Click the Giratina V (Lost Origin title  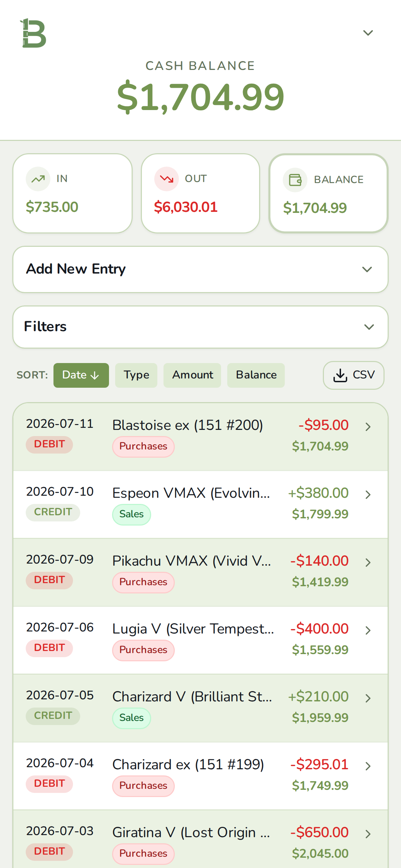click(191, 832)
